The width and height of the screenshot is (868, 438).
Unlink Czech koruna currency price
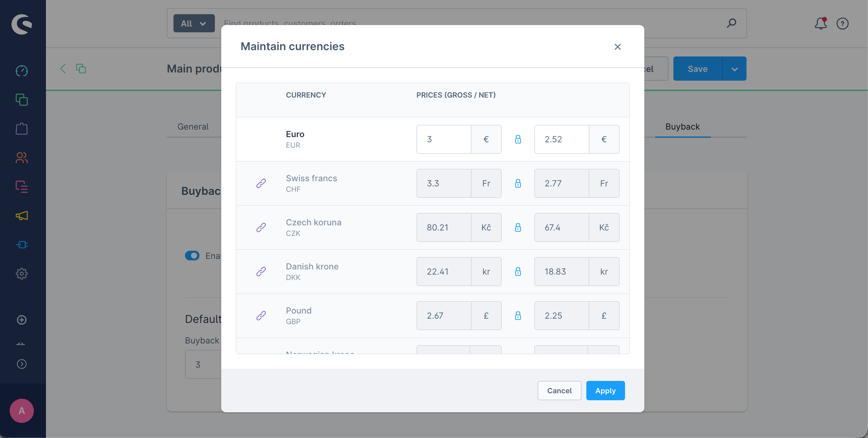coord(261,227)
